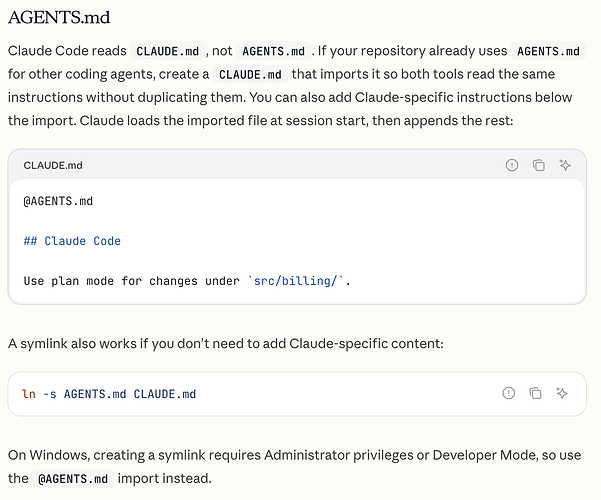Click the 'Use plan mode for changes' line
This screenshot has height=500, width=601.
pos(187,281)
